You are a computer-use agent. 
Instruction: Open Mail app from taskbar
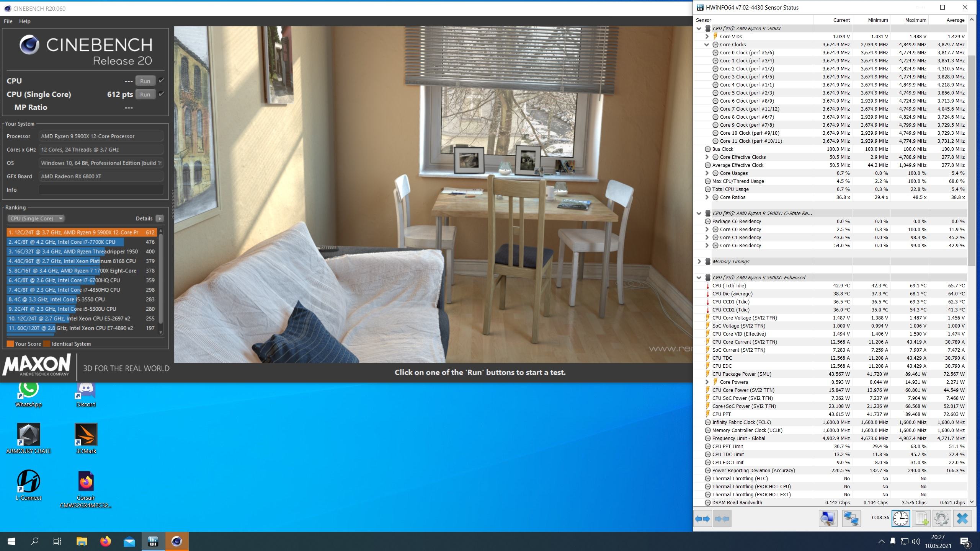[129, 541]
